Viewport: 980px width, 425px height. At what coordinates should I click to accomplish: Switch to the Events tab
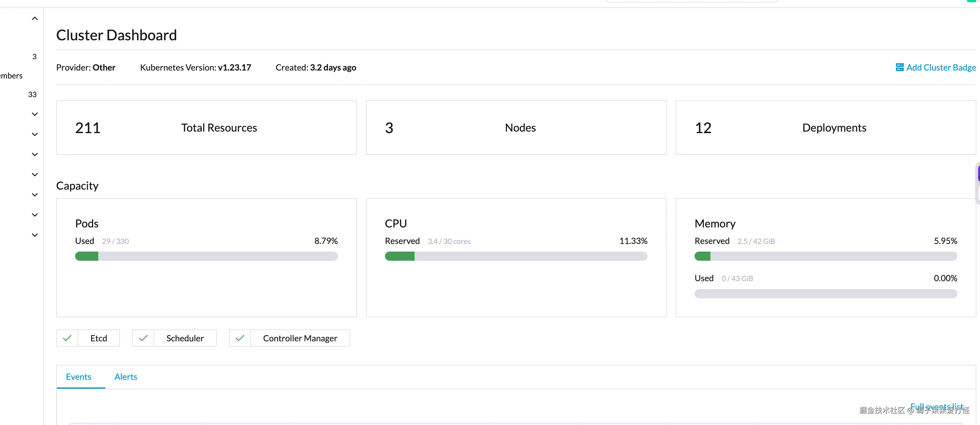[78, 377]
